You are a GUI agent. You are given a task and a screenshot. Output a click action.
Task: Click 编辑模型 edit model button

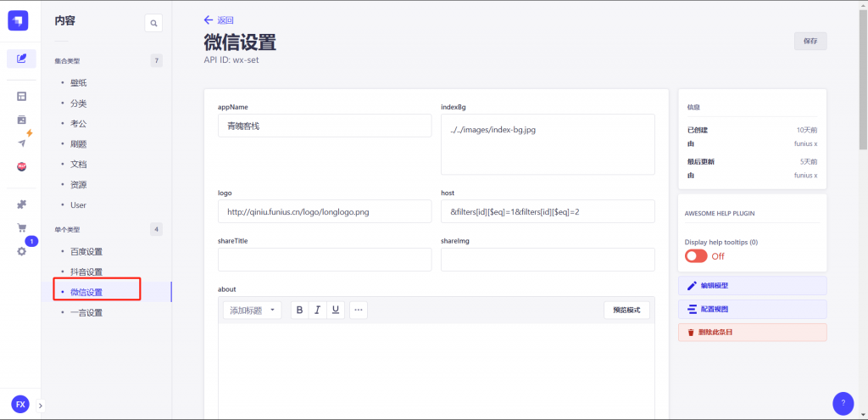click(x=753, y=286)
